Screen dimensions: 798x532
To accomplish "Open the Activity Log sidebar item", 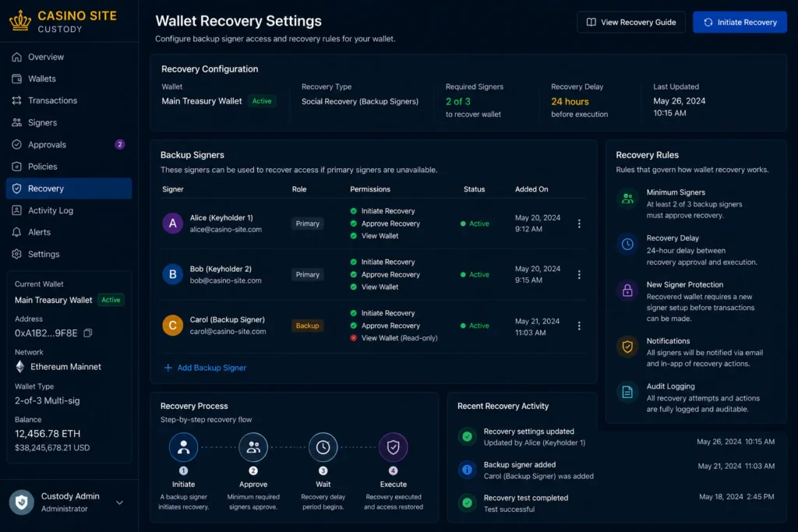I will [69, 210].
